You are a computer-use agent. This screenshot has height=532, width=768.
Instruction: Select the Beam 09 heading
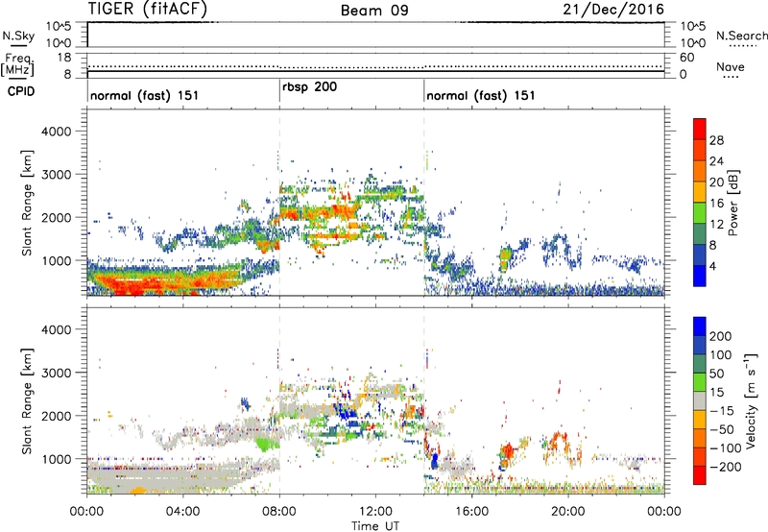coord(374,11)
